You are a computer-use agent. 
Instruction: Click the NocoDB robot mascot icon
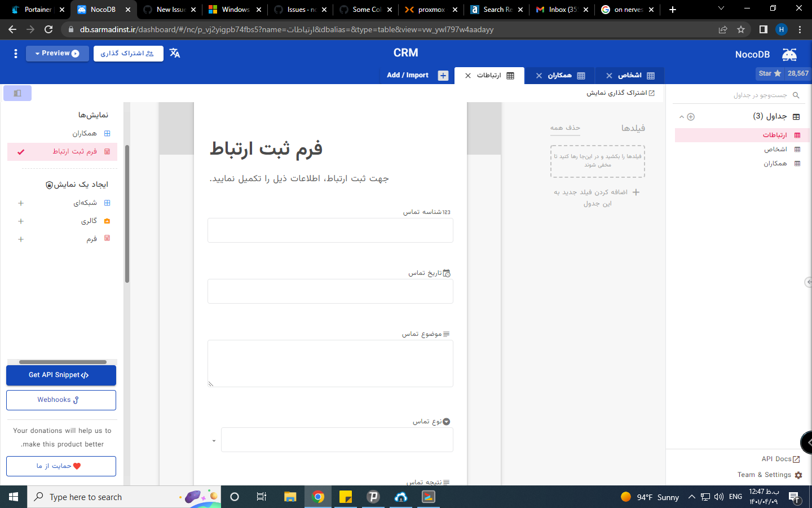click(789, 54)
